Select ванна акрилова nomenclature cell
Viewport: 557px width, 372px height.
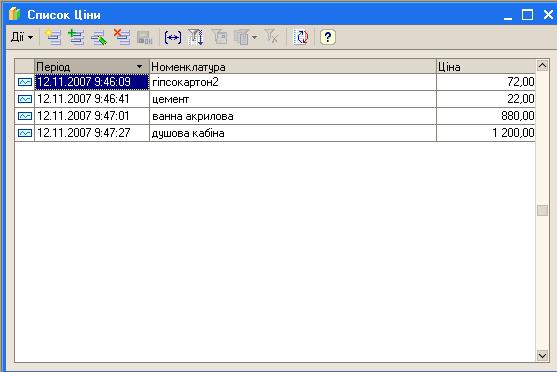tap(293, 116)
